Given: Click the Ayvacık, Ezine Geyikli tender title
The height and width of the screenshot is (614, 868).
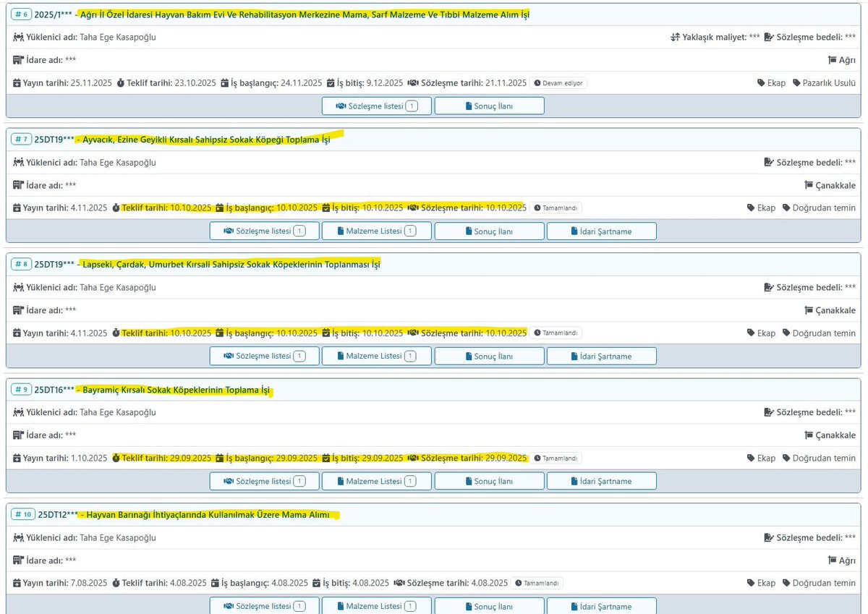Looking at the screenshot, I should (206, 140).
